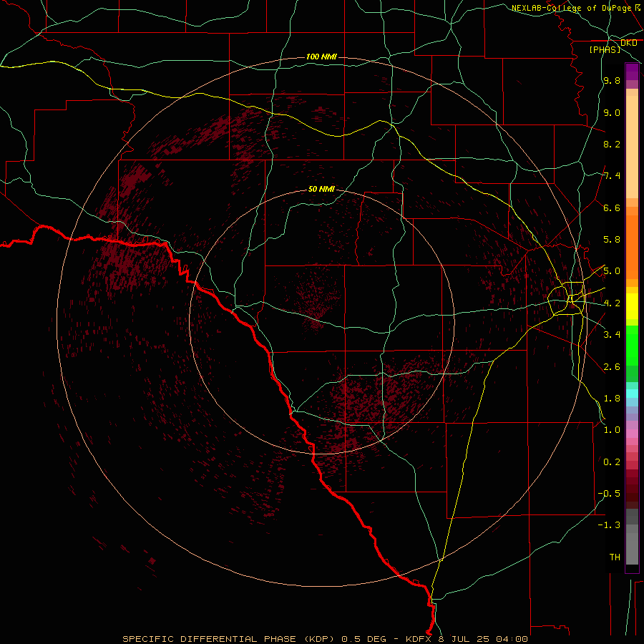
Task: Click the "100 NMI" range ring label
Action: point(321,57)
